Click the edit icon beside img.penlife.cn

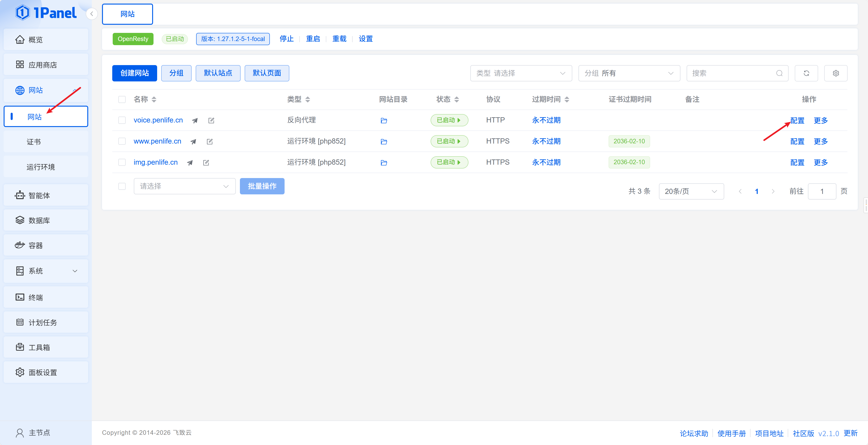(x=206, y=163)
